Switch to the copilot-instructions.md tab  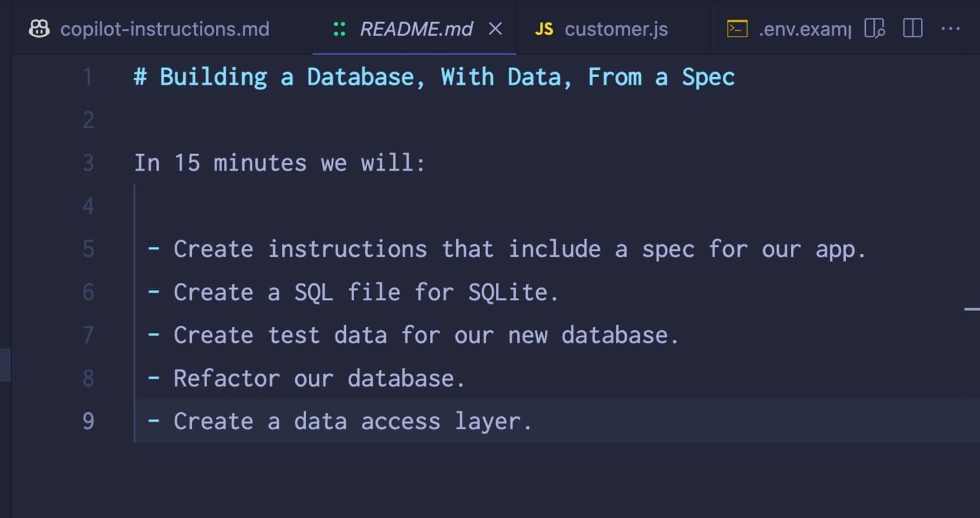coord(165,28)
